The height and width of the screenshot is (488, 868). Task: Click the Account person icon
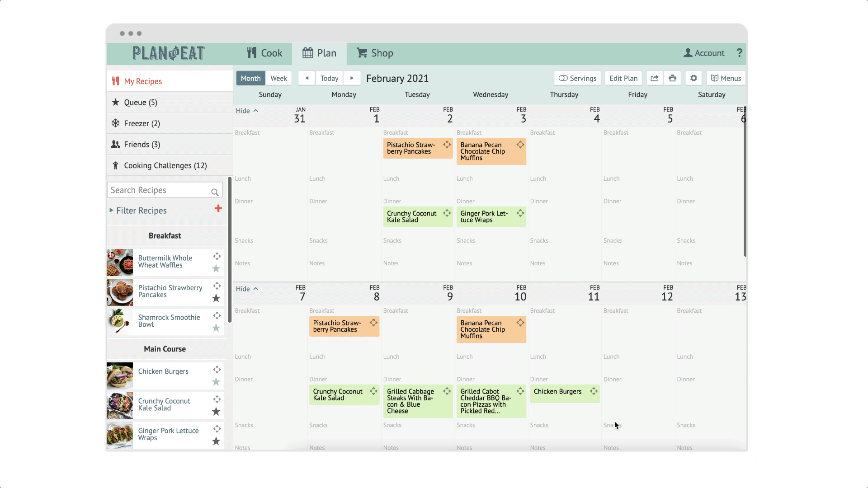[x=688, y=52]
